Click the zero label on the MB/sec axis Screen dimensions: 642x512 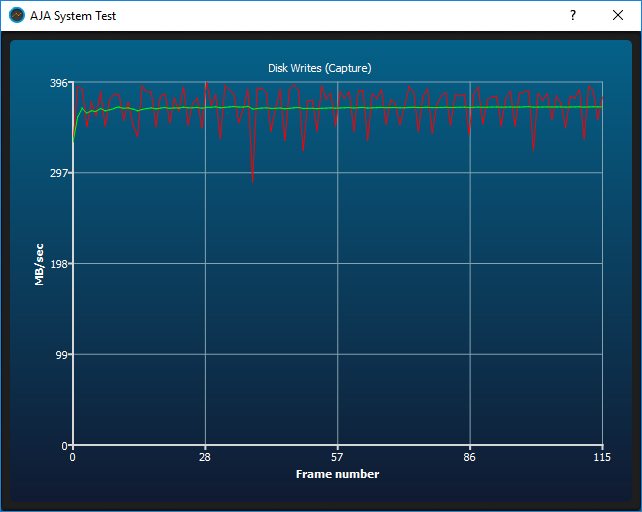65,445
